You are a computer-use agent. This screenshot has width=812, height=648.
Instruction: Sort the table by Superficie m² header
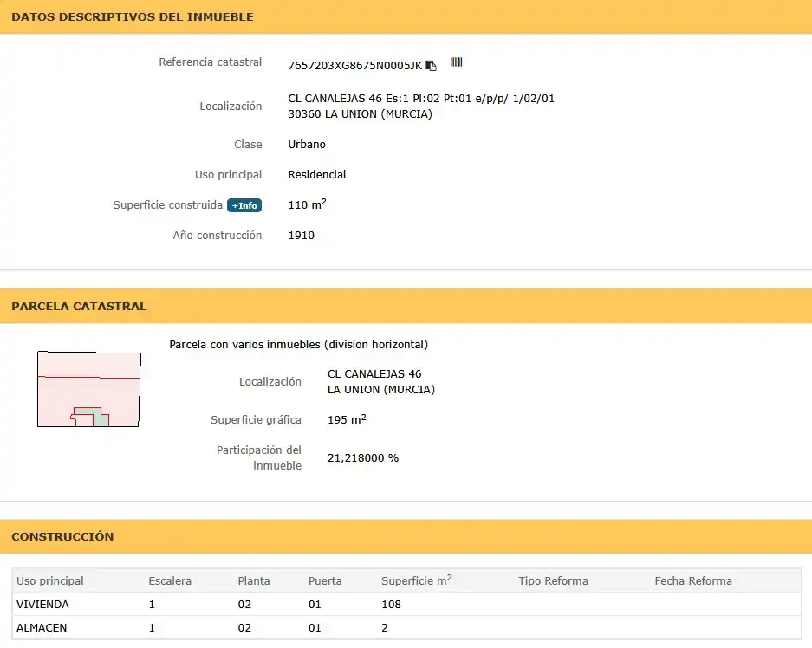point(416,580)
